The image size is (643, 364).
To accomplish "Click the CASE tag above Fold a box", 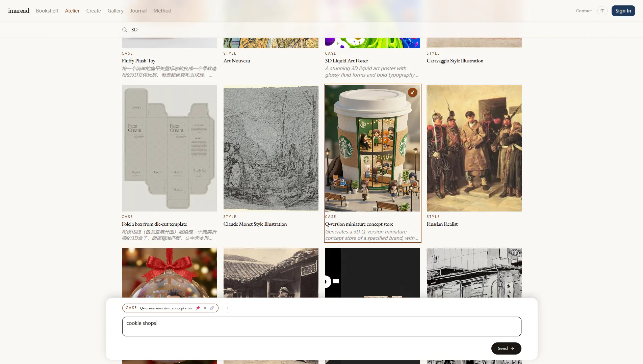I will click(x=127, y=217).
